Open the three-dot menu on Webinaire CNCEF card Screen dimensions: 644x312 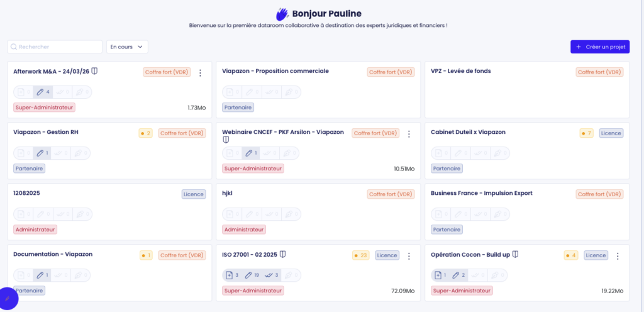(x=409, y=134)
